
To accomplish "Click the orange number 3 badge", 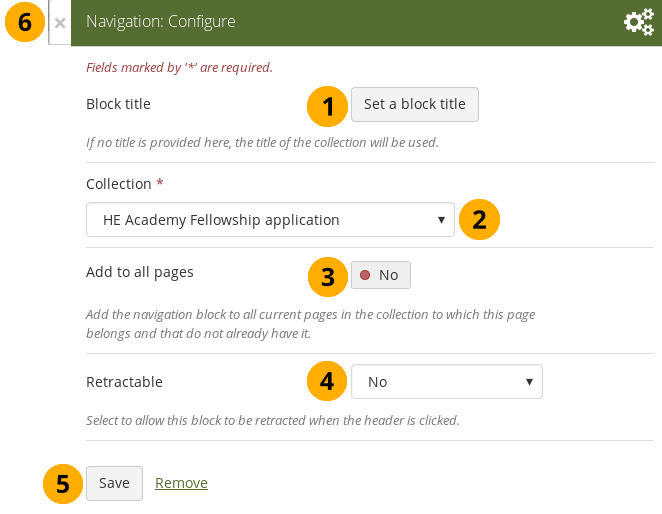I will 327,276.
